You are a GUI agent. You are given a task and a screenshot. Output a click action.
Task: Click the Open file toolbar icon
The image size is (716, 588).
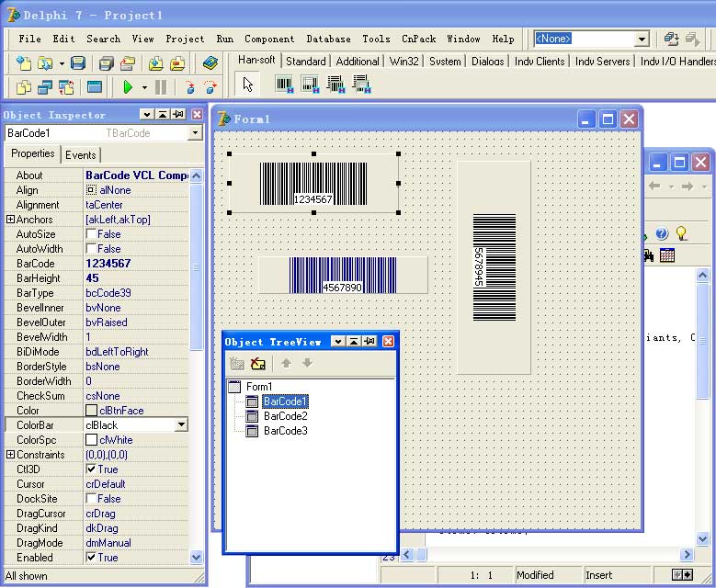click(x=45, y=63)
